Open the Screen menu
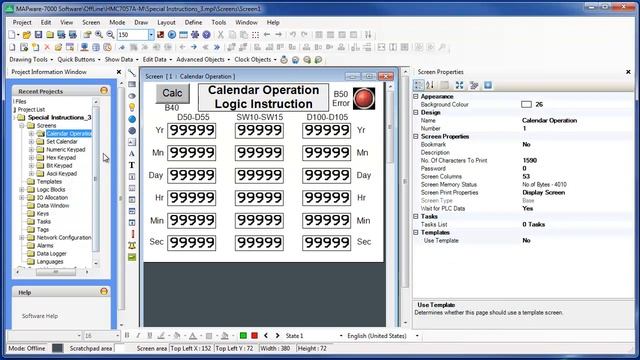This screenshot has height=360, width=640. [91, 22]
